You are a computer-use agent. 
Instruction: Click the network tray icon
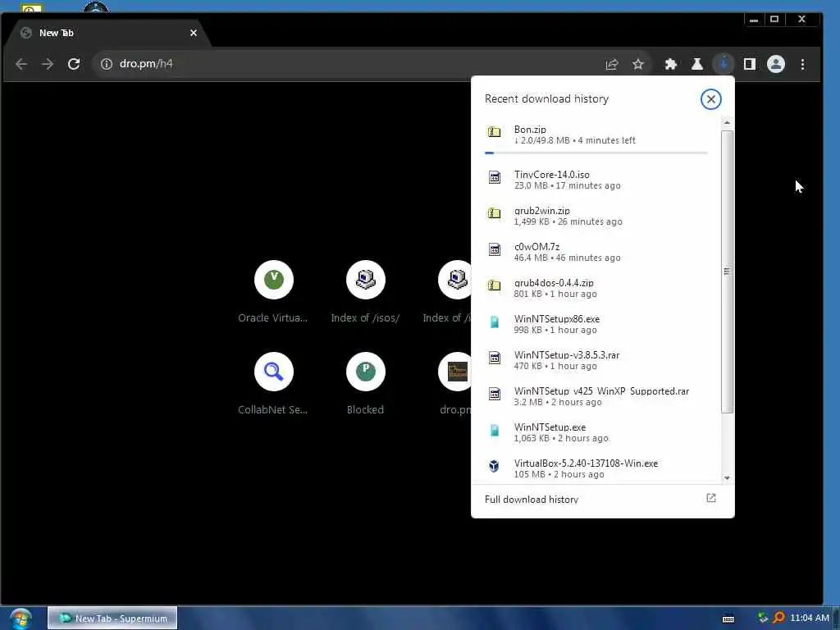click(x=763, y=619)
